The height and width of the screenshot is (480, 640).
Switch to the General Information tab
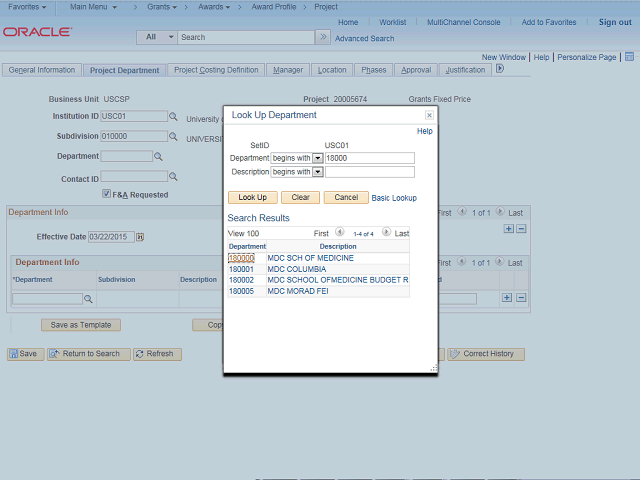click(x=42, y=70)
